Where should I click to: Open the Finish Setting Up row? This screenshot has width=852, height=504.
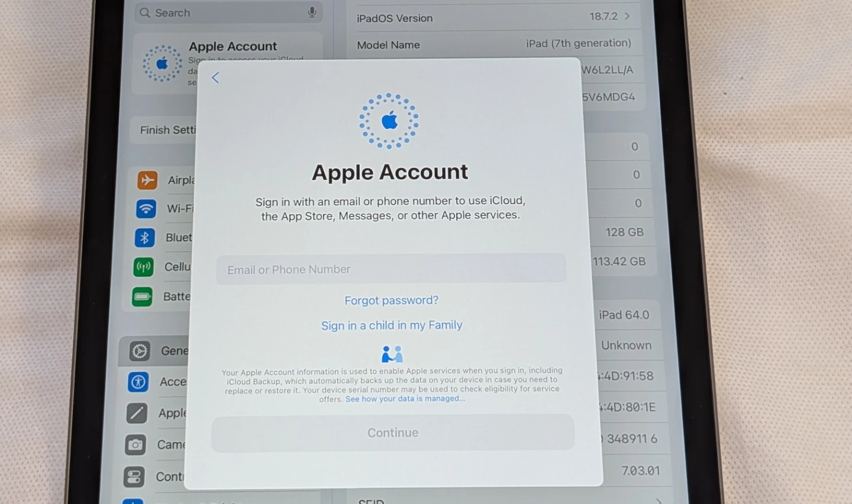click(x=163, y=130)
